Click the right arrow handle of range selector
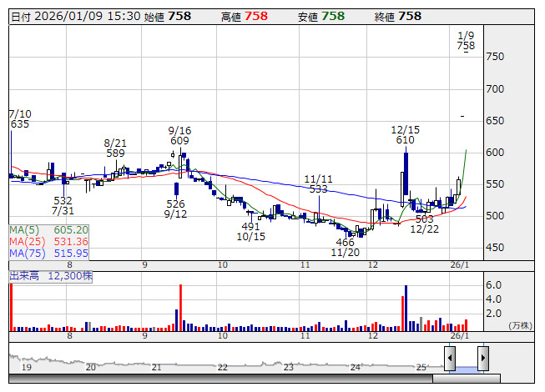545x392 pixels. (482, 359)
